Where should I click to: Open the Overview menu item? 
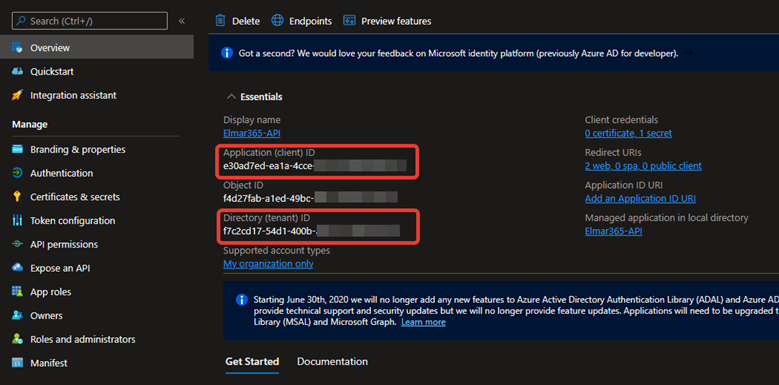point(97,48)
